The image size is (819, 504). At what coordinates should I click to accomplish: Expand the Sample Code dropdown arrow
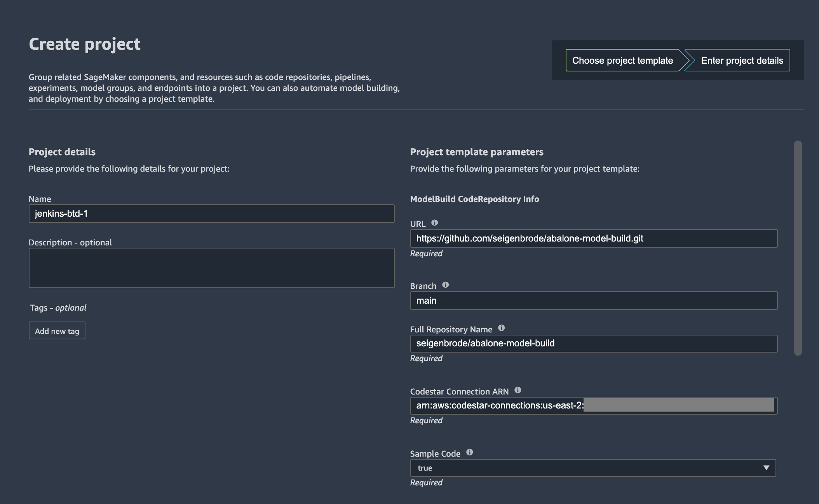[x=766, y=468]
